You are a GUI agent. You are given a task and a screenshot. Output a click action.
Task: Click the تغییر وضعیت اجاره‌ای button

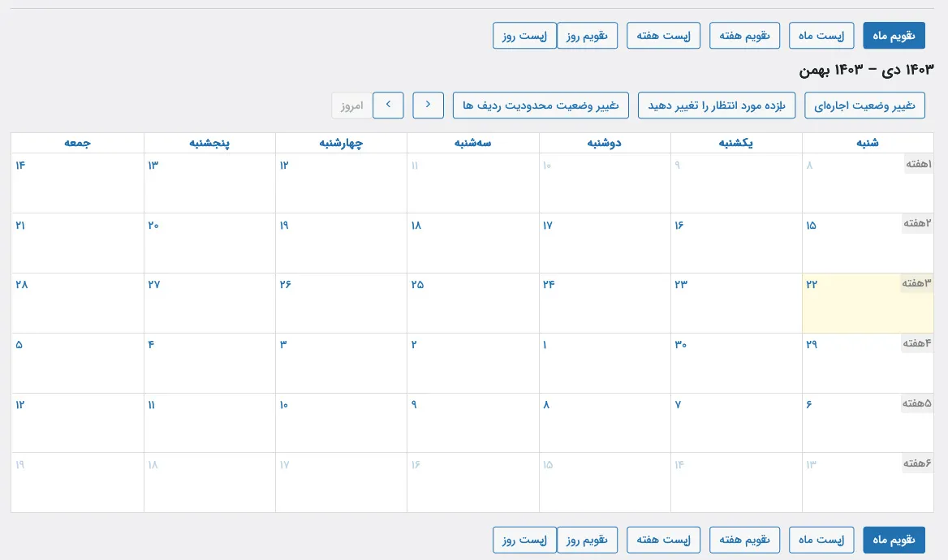tap(864, 106)
